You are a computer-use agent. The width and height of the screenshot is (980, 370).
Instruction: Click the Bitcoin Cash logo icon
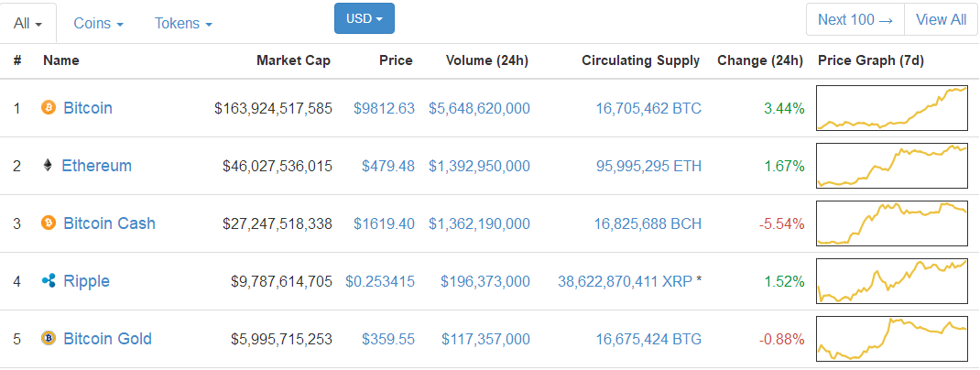click(49, 223)
